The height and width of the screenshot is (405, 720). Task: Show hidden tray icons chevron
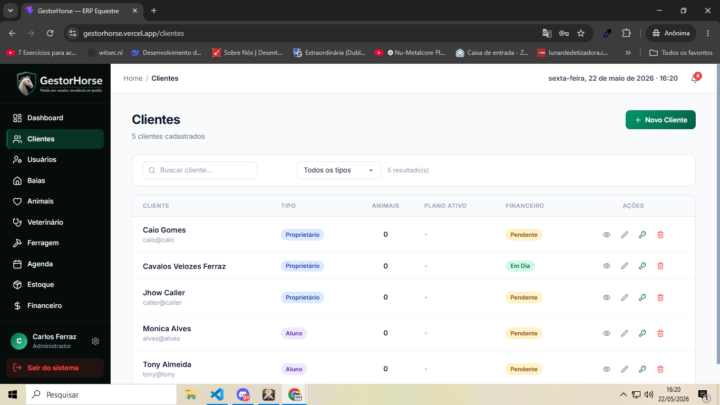point(623,394)
